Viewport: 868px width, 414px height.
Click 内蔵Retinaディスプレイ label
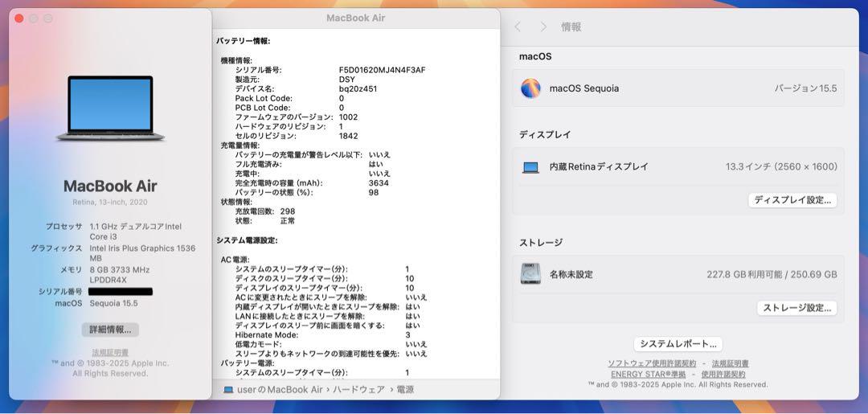click(599, 166)
